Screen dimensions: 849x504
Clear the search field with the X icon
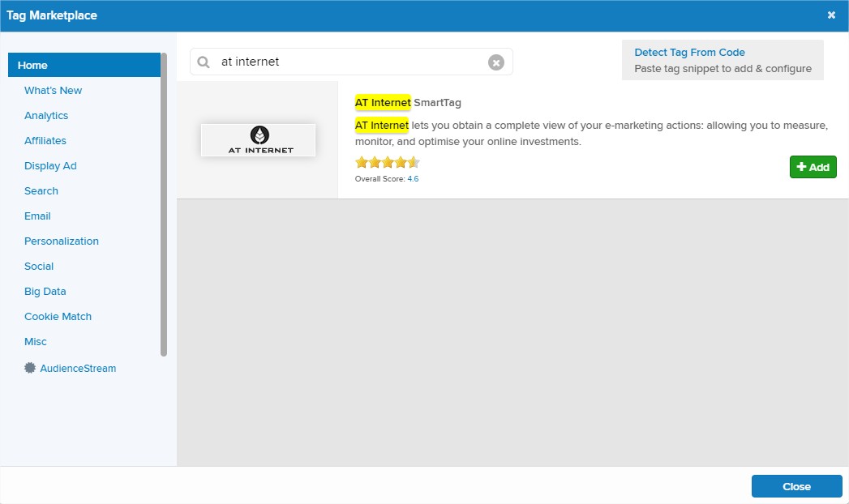495,62
